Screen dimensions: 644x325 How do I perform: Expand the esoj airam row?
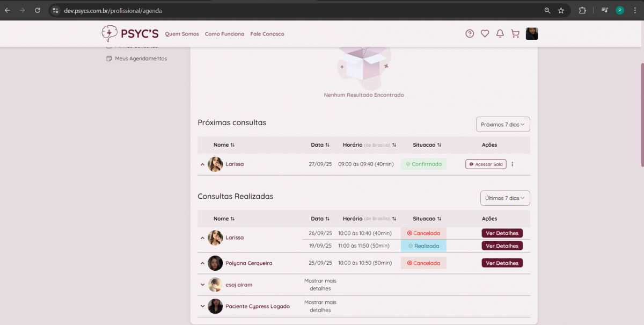click(x=203, y=285)
